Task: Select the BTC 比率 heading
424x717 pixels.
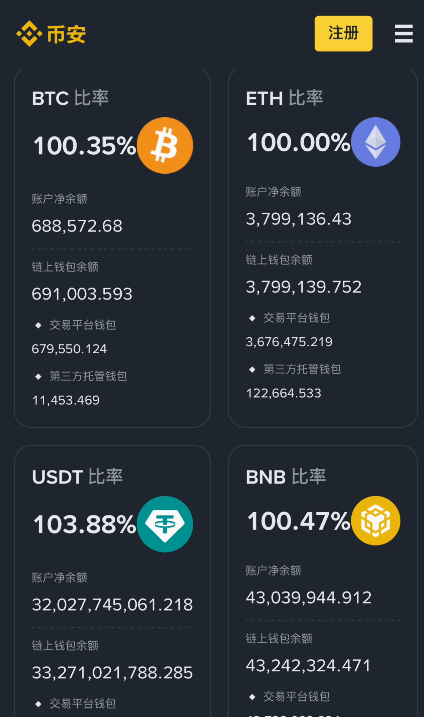Action: [70, 98]
